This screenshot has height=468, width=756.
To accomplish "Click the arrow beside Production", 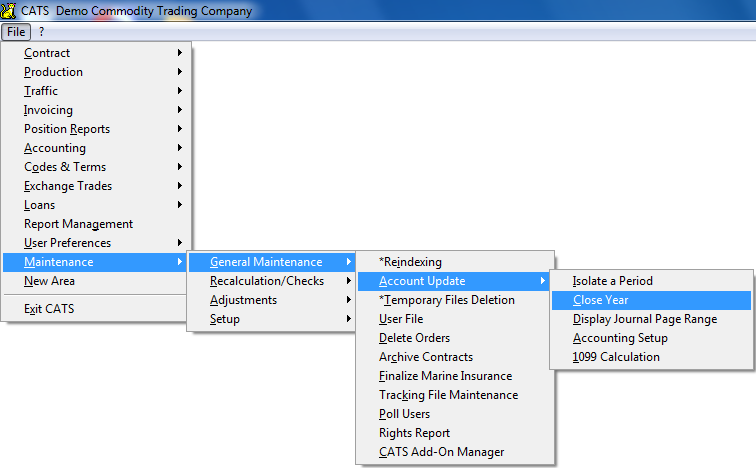I will (180, 72).
